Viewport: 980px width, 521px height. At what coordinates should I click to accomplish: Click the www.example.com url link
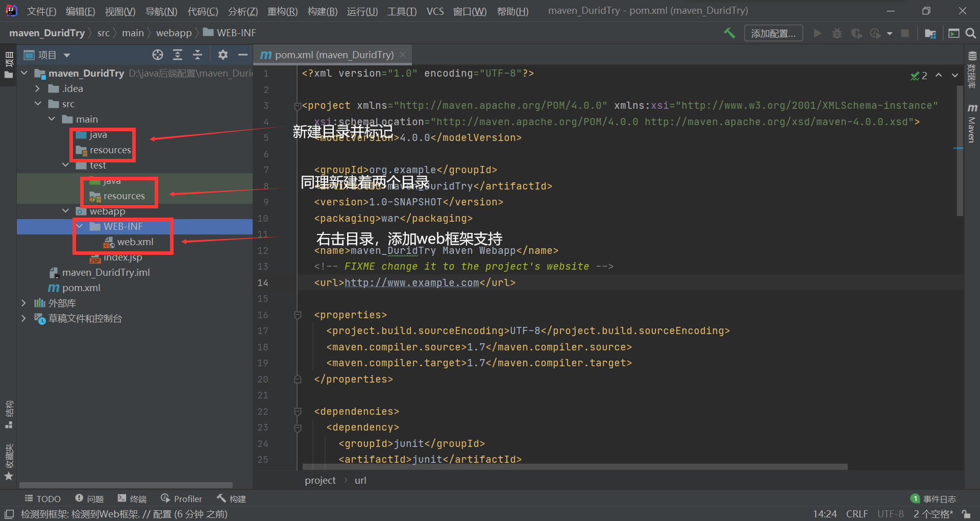[x=412, y=282]
